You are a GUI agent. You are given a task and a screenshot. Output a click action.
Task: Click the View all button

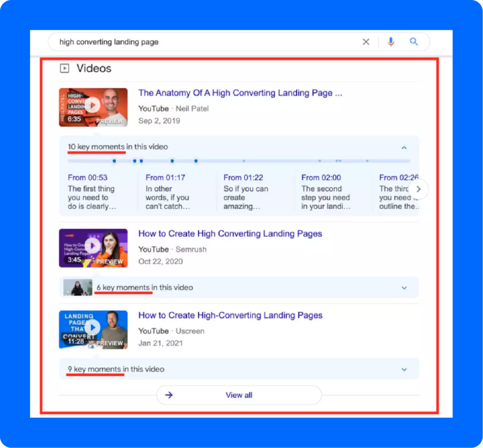[x=239, y=395]
